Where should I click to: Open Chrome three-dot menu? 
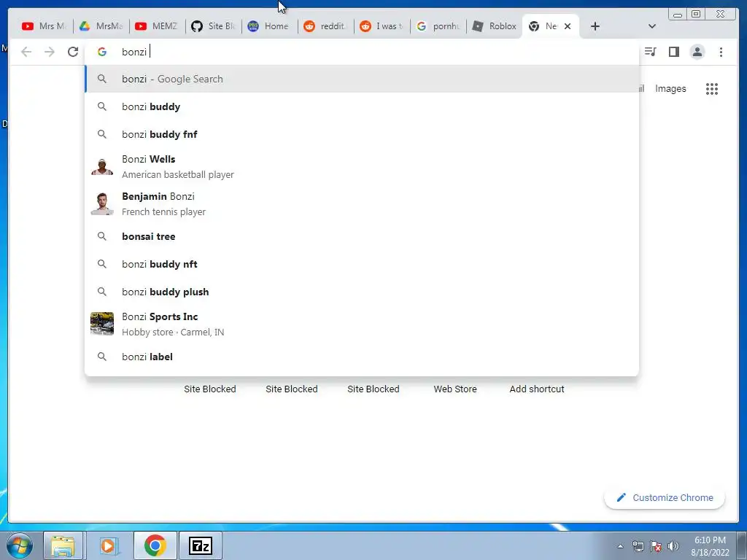pyautogui.click(x=721, y=52)
